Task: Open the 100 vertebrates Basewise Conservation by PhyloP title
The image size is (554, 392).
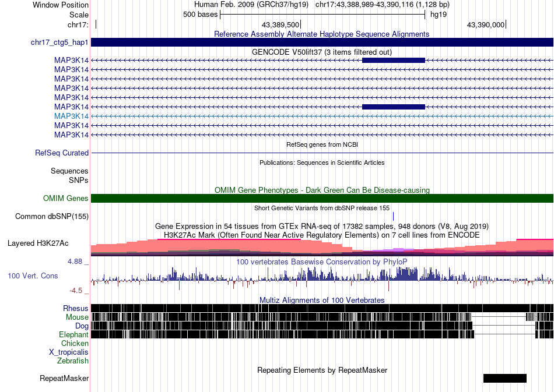Action: pyautogui.click(x=322, y=262)
